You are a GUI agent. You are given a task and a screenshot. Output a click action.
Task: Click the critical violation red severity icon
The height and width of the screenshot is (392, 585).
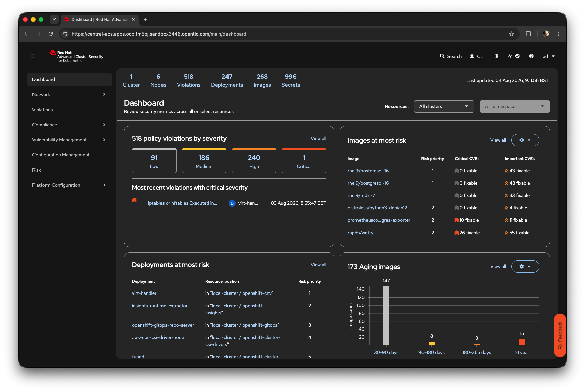pyautogui.click(x=134, y=200)
